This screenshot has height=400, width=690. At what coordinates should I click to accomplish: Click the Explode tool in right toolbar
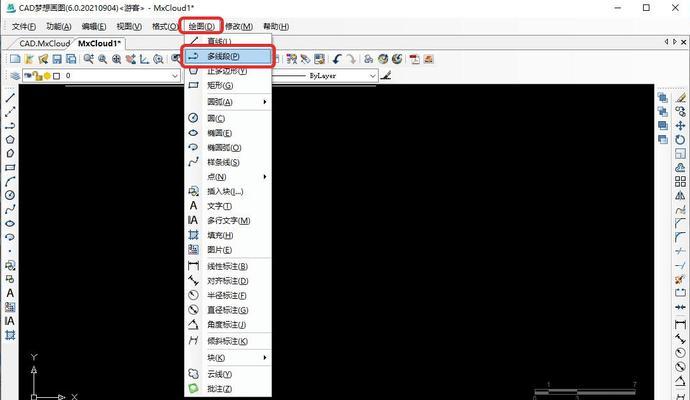coord(680,279)
